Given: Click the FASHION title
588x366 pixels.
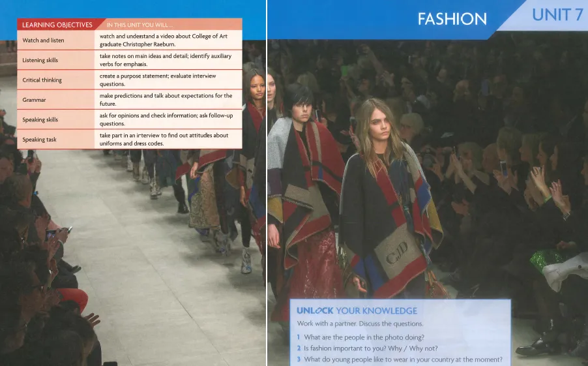Looking at the screenshot, I should coord(452,19).
